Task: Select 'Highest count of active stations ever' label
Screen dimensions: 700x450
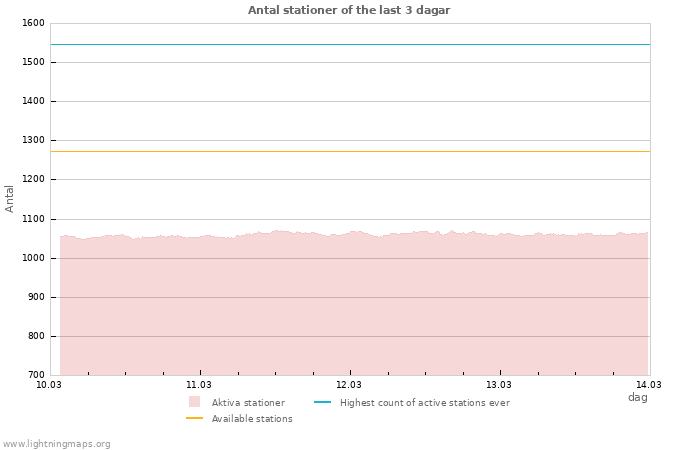Action: (x=424, y=403)
